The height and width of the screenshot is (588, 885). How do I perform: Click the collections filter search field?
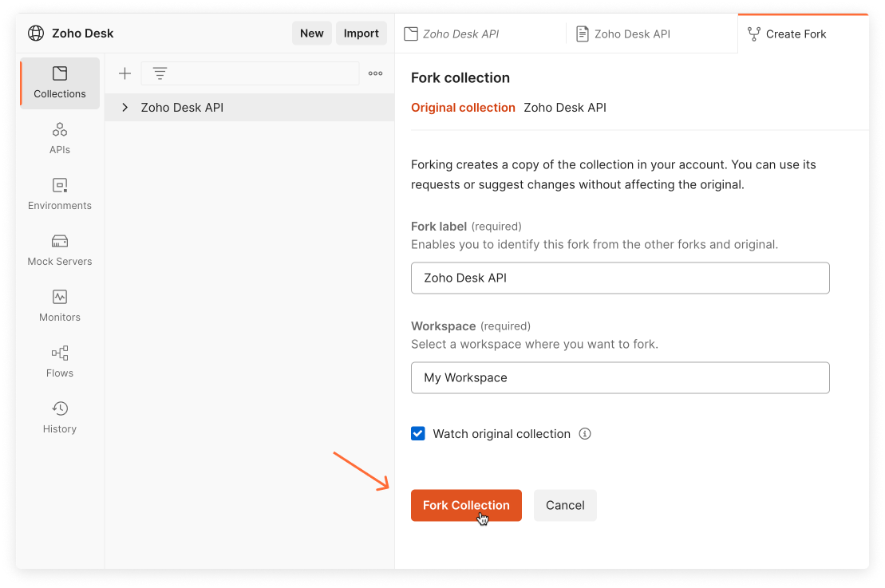pos(250,73)
